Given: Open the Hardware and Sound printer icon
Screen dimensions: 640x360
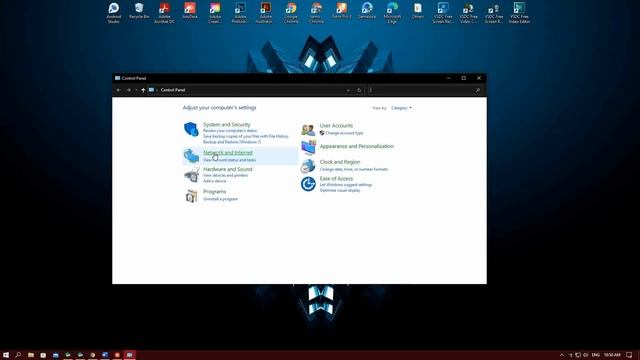Looking at the screenshot, I should point(191,175).
